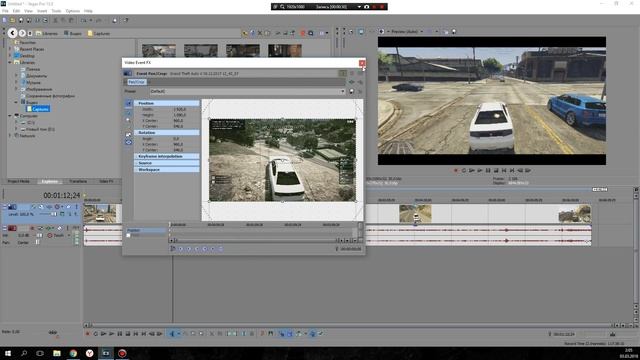Screen dimensions: 640x360
Task: Open Preset dropdown in Video Event FX
Action: tap(342, 91)
